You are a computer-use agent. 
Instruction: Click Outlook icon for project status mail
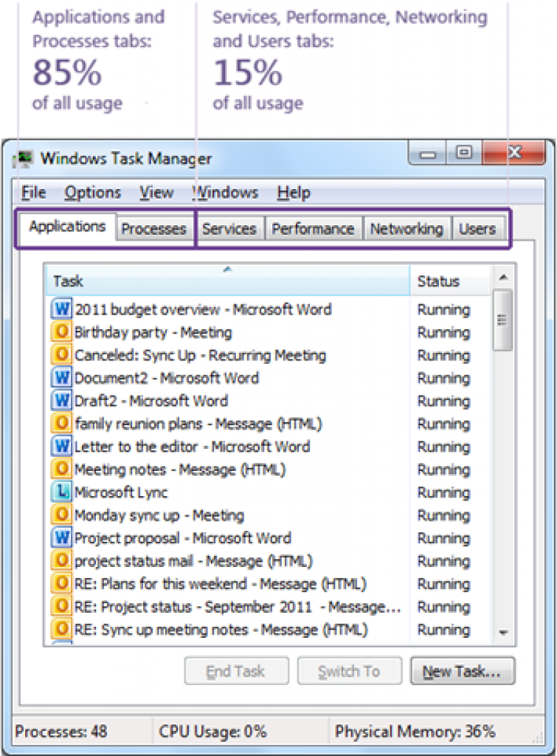click(62, 560)
